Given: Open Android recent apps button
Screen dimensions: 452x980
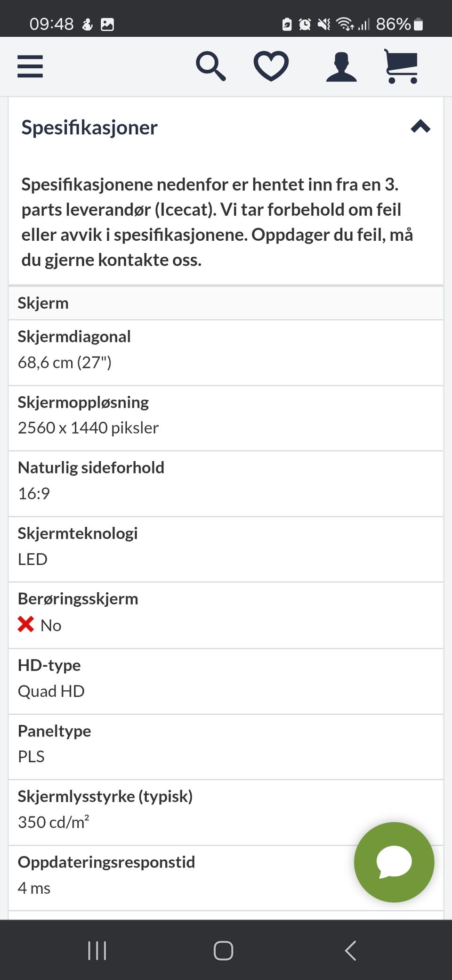Looking at the screenshot, I should coord(97,951).
